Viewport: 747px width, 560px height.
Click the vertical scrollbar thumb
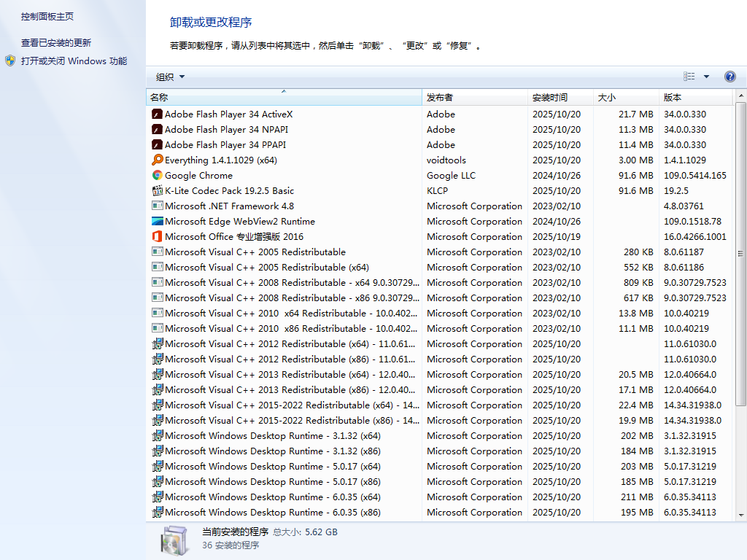click(740, 254)
